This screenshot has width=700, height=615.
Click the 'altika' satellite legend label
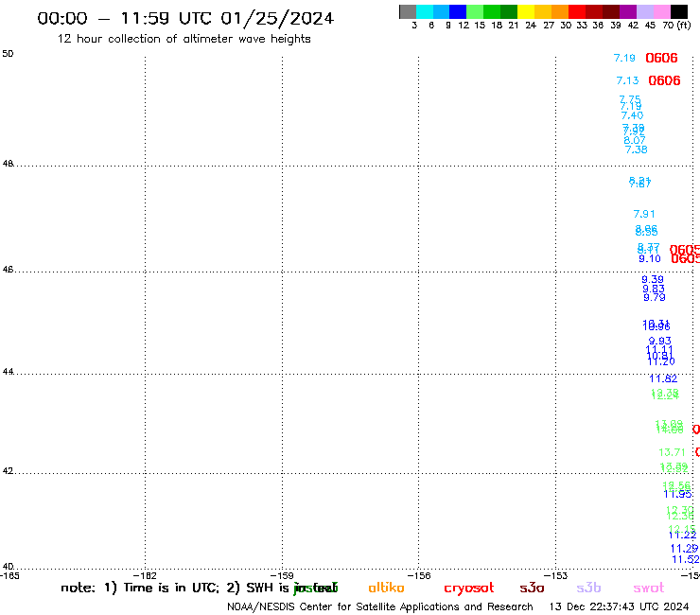[x=386, y=588]
